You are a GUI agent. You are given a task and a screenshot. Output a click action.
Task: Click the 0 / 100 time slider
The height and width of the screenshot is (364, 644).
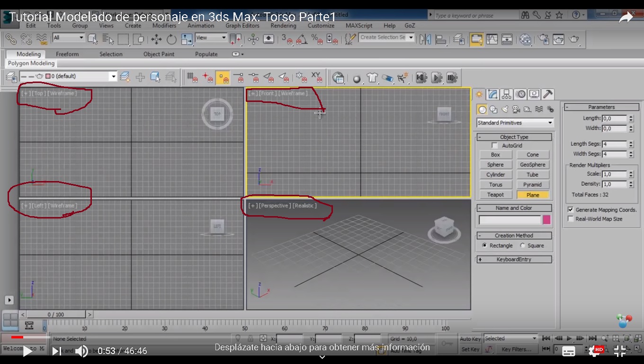(56, 315)
